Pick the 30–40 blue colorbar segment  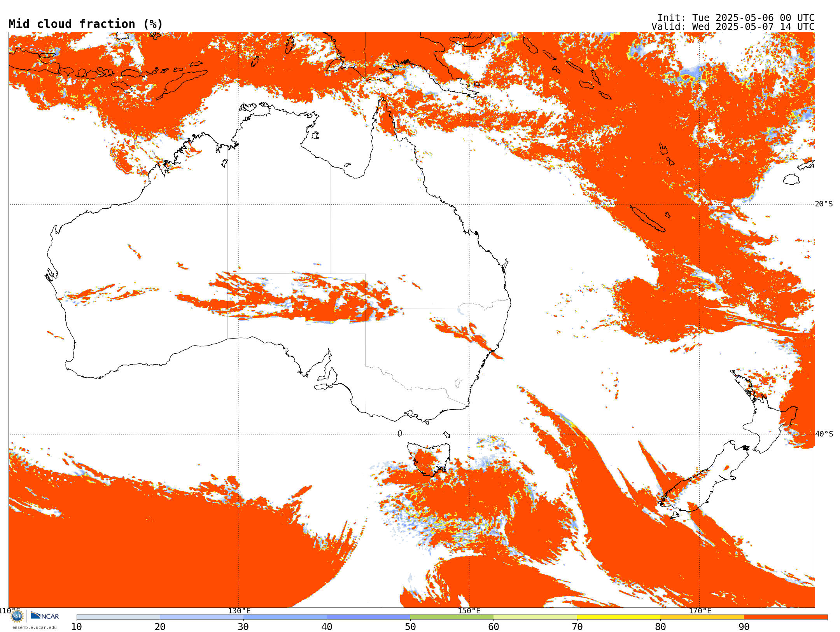coord(285,617)
